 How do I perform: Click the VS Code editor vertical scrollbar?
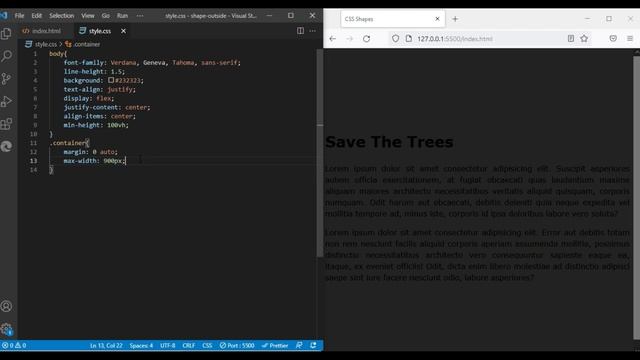(x=320, y=153)
